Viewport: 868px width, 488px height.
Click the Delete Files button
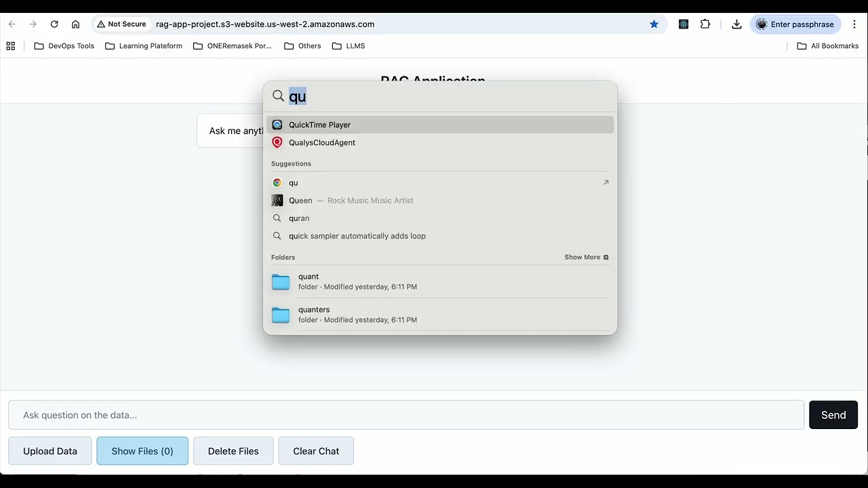point(233,451)
